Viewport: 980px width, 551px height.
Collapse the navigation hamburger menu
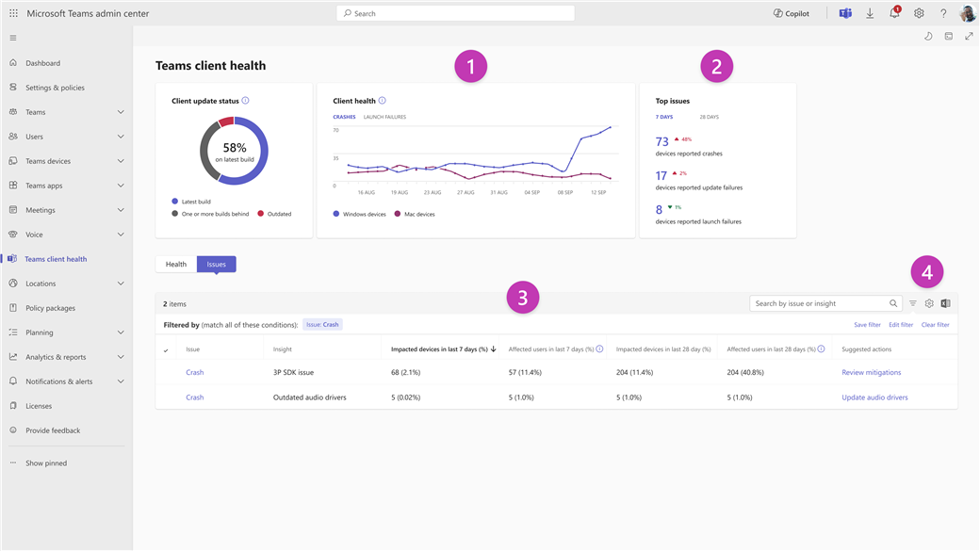pos(13,38)
